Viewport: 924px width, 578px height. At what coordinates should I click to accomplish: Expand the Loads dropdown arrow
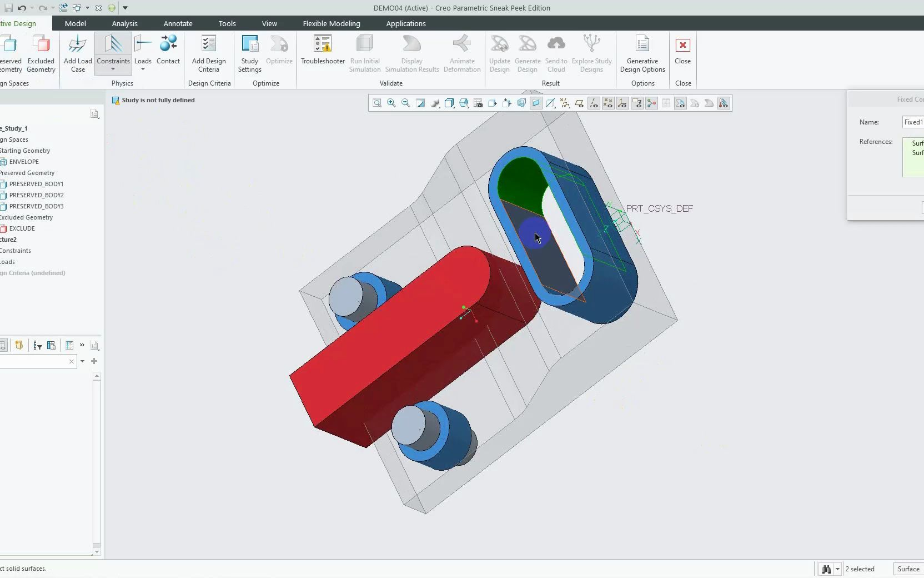143,69
